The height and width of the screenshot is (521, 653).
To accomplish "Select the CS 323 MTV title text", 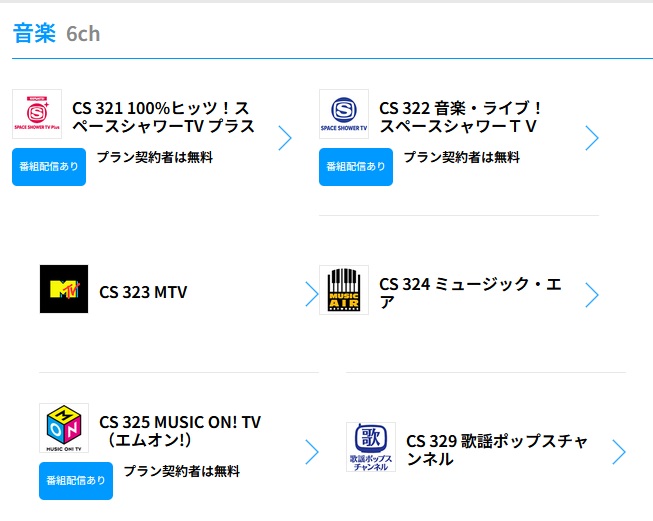I will (143, 292).
